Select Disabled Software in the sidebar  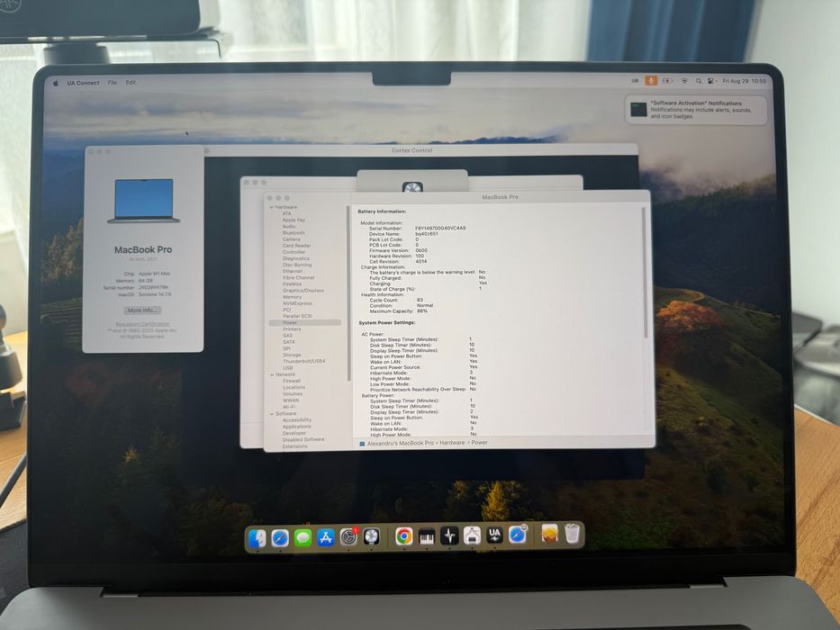(x=303, y=440)
